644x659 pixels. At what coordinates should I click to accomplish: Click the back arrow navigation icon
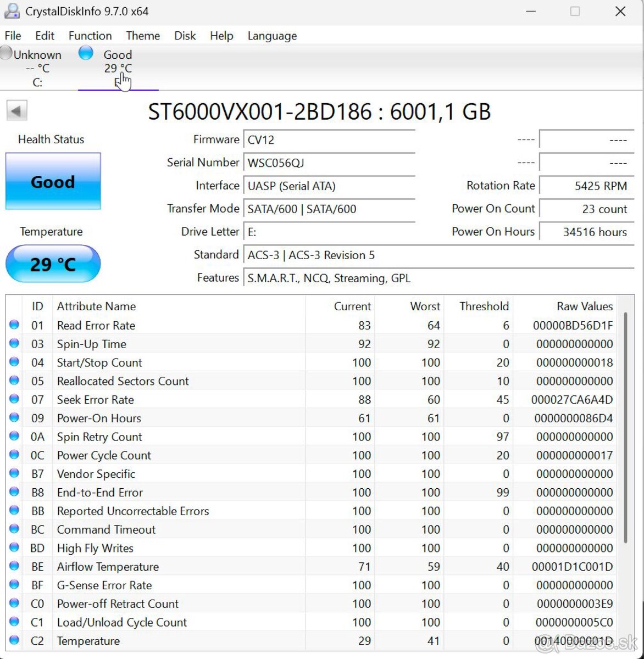coord(17,110)
